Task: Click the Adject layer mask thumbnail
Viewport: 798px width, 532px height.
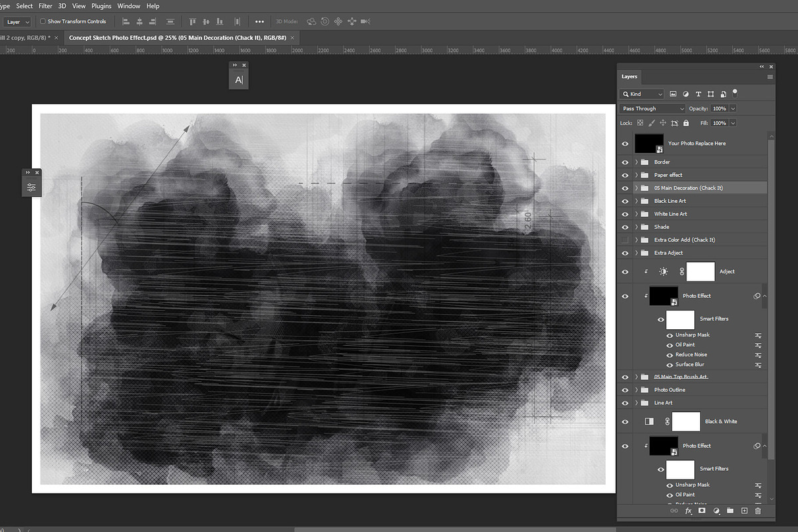Action: pyautogui.click(x=700, y=271)
